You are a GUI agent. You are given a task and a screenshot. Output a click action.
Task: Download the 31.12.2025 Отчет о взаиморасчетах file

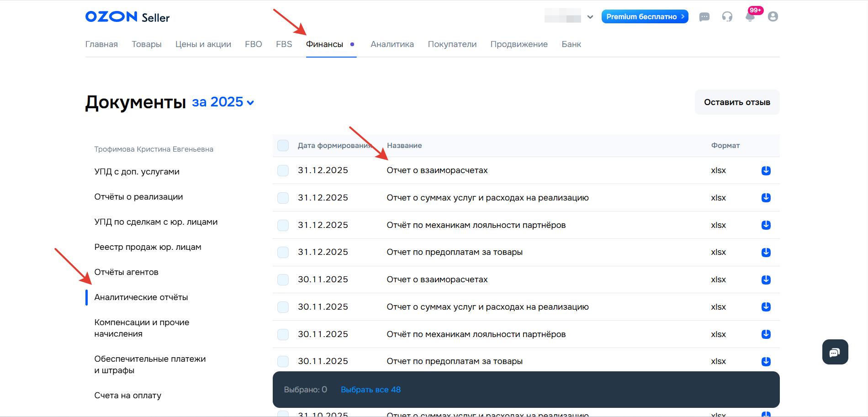(766, 170)
